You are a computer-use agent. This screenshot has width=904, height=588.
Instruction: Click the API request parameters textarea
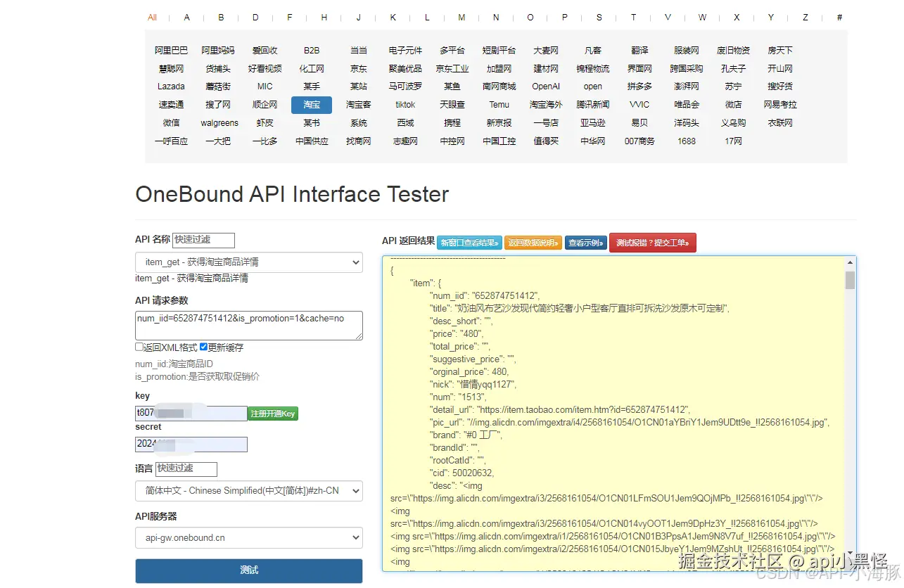(x=249, y=326)
